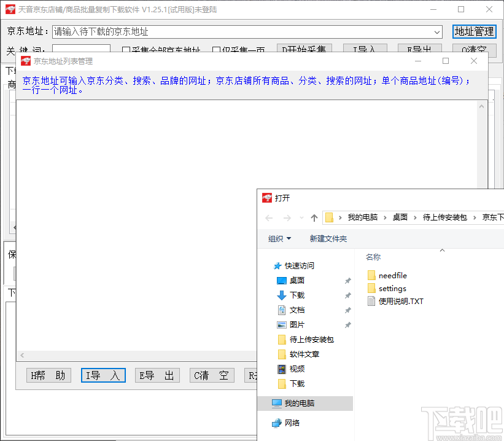This screenshot has height=441, width=504.
Task: Click pin icon beside 文档
Action: coord(347,310)
